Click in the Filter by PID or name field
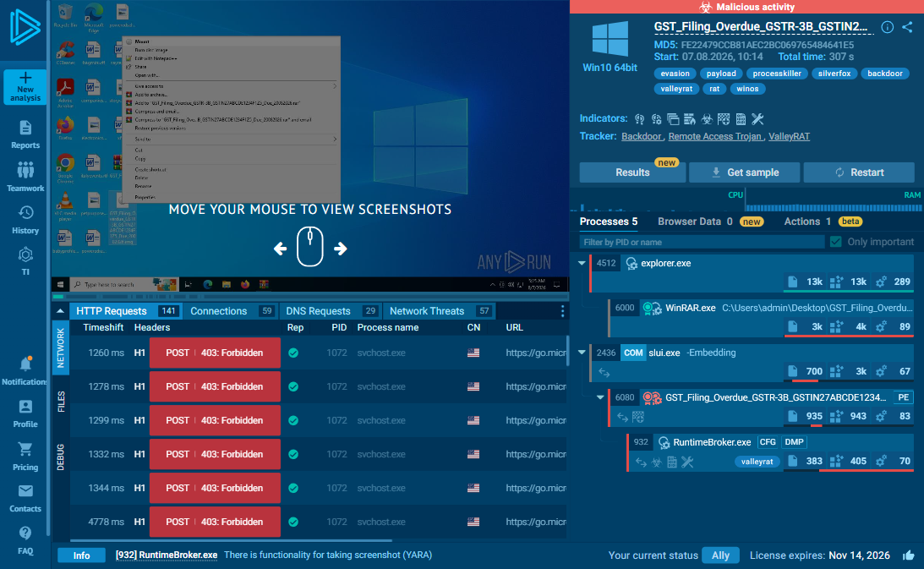This screenshot has height=569, width=924. (702, 242)
